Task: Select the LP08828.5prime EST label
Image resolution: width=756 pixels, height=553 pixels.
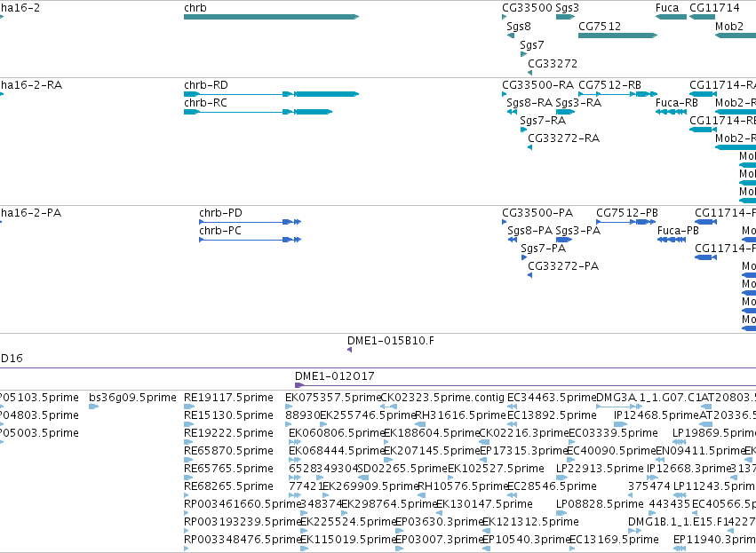Action: (x=600, y=504)
